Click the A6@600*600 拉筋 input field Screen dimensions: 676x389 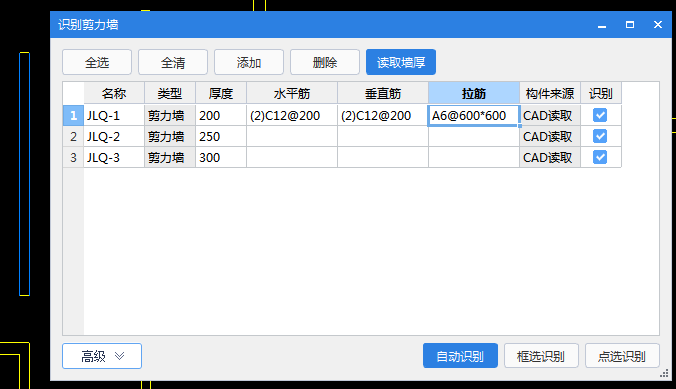tap(474, 115)
